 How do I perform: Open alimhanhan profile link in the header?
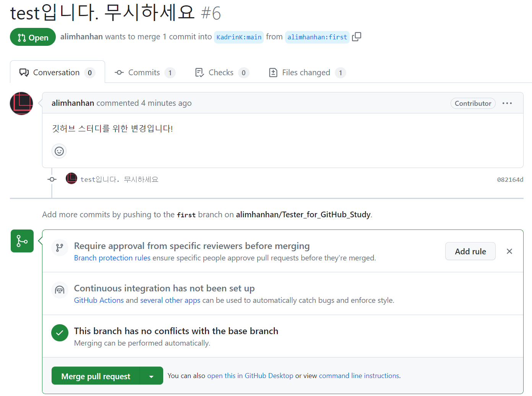pyautogui.click(x=81, y=37)
